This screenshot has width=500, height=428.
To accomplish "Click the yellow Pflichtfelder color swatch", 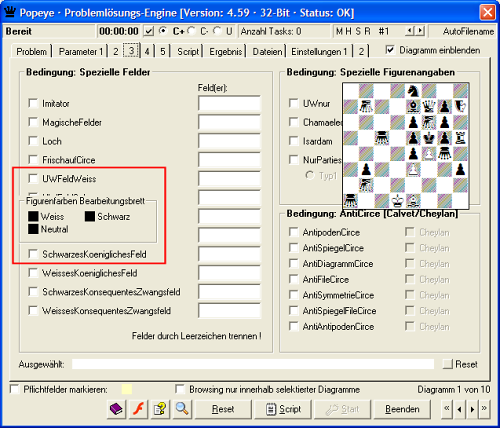I will tap(127, 389).
